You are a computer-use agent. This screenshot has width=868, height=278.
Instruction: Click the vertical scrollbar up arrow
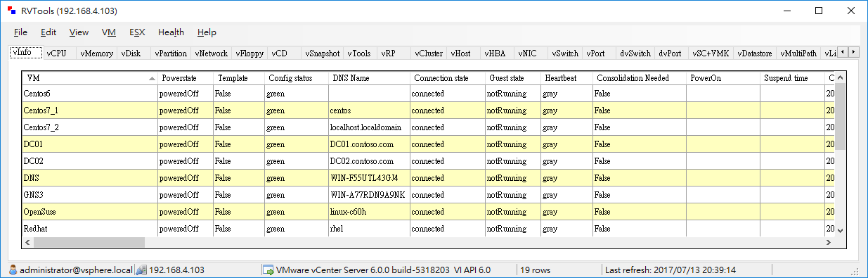pos(839,78)
